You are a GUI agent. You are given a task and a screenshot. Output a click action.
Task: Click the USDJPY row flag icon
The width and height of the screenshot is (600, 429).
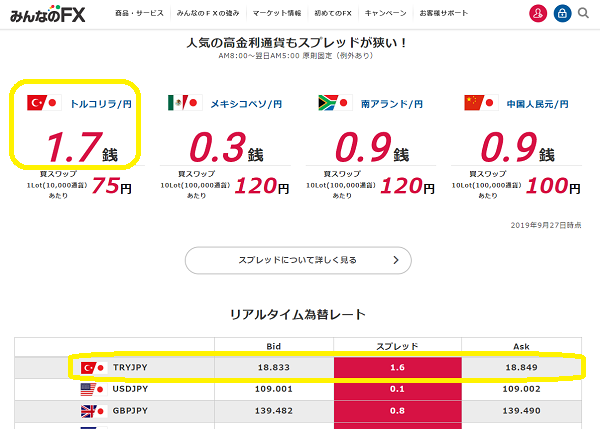[x=94, y=389]
